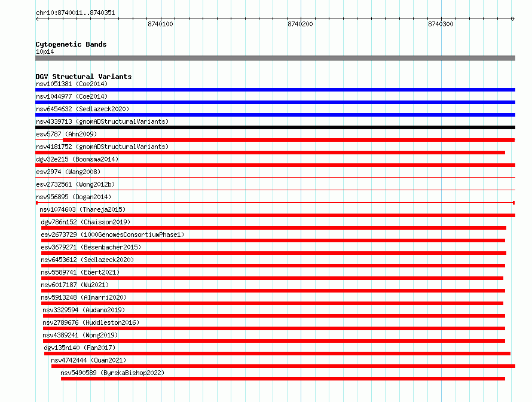Select the red bar for nsv6017187
This screenshot has height=402, width=532.
(273, 291)
